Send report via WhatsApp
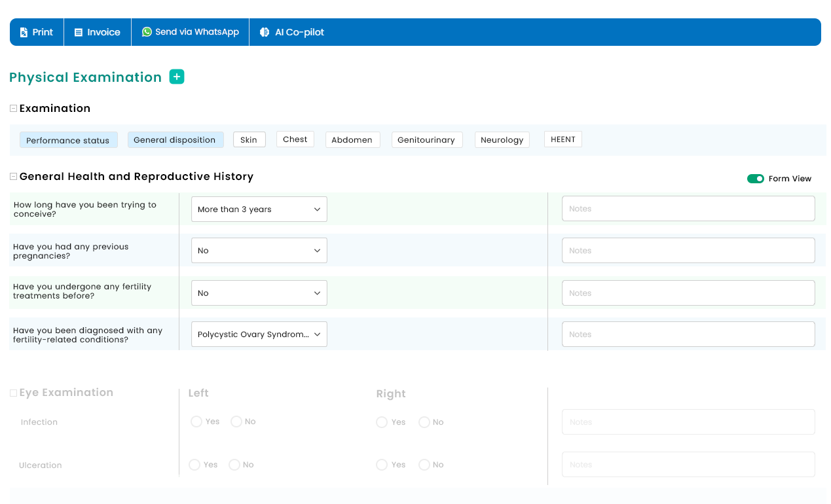Screen dimensions: 831x504 click(x=190, y=32)
